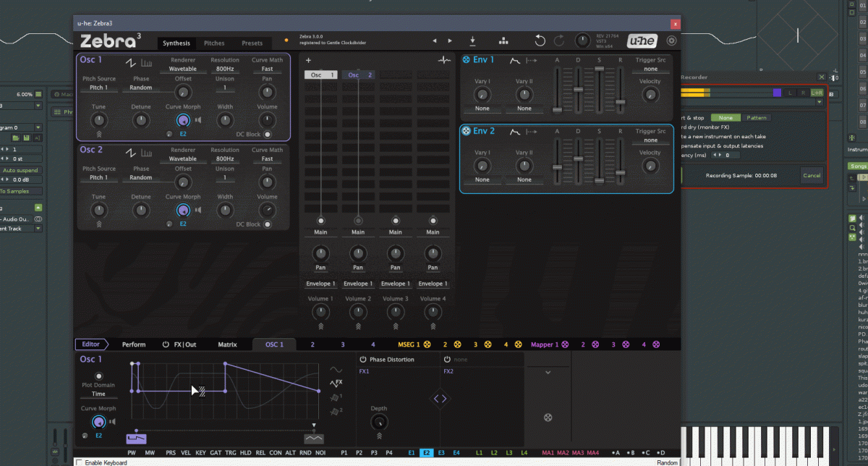Click purple color swatch in Recorder
This screenshot has height=466, width=868.
click(x=777, y=93)
